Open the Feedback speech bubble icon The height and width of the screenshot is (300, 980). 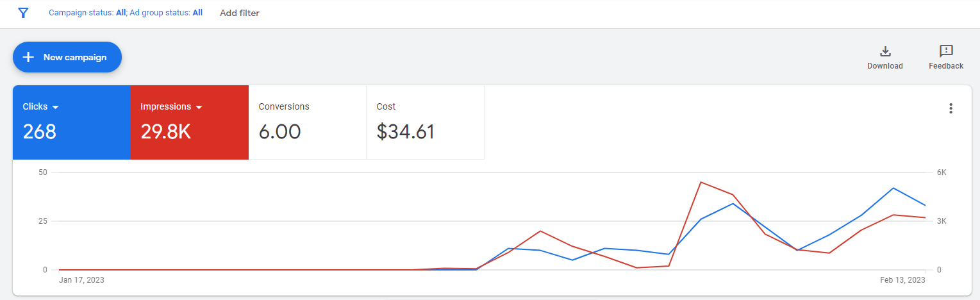click(946, 51)
